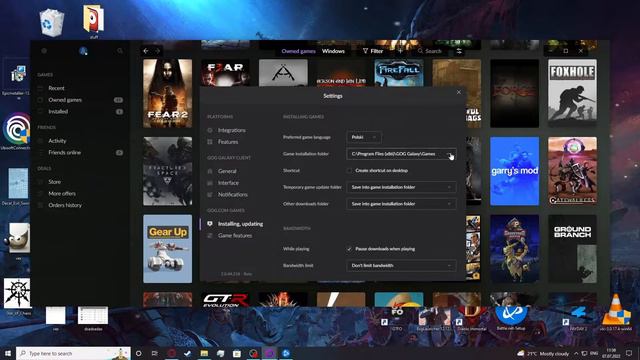
Task: Click the sidebar search magnifier icon
Action: pos(120,51)
